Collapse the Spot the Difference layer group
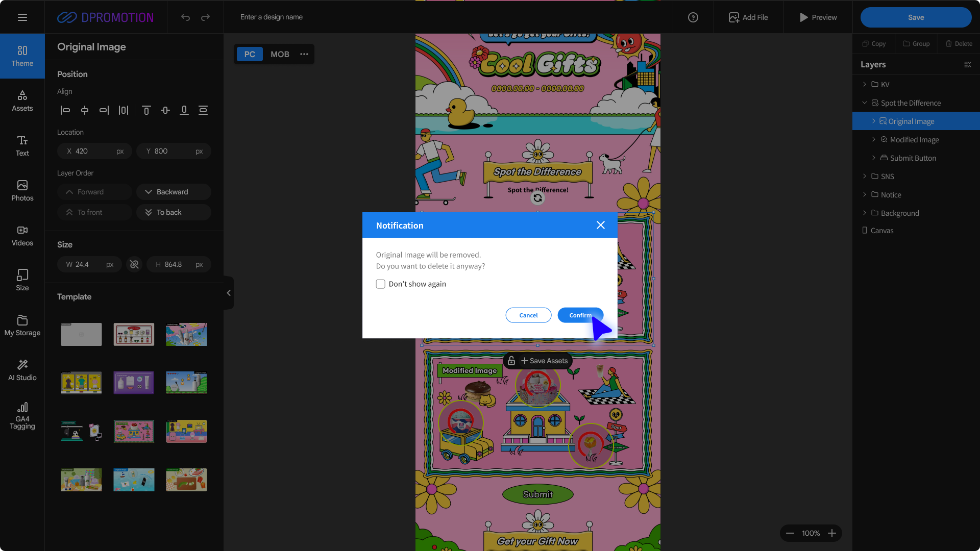This screenshot has height=551, width=980. [x=865, y=103]
